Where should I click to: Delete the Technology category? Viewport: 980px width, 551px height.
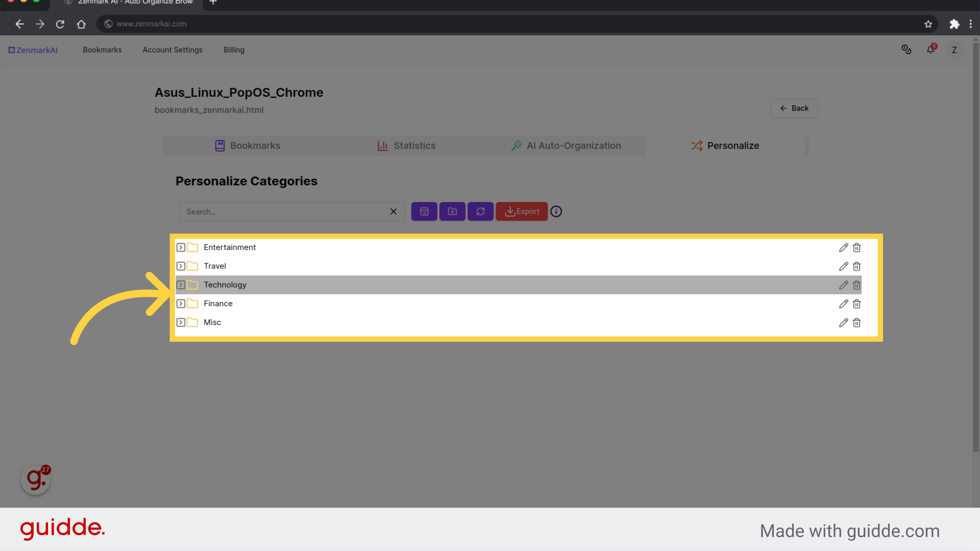pos(856,285)
